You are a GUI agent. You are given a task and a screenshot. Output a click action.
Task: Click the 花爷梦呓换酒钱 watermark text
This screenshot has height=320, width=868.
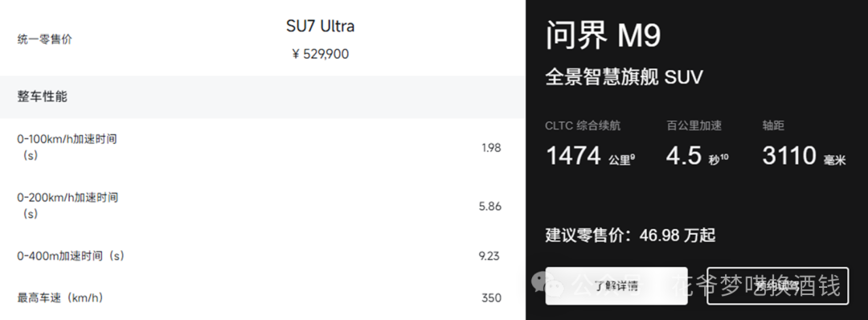(756, 285)
